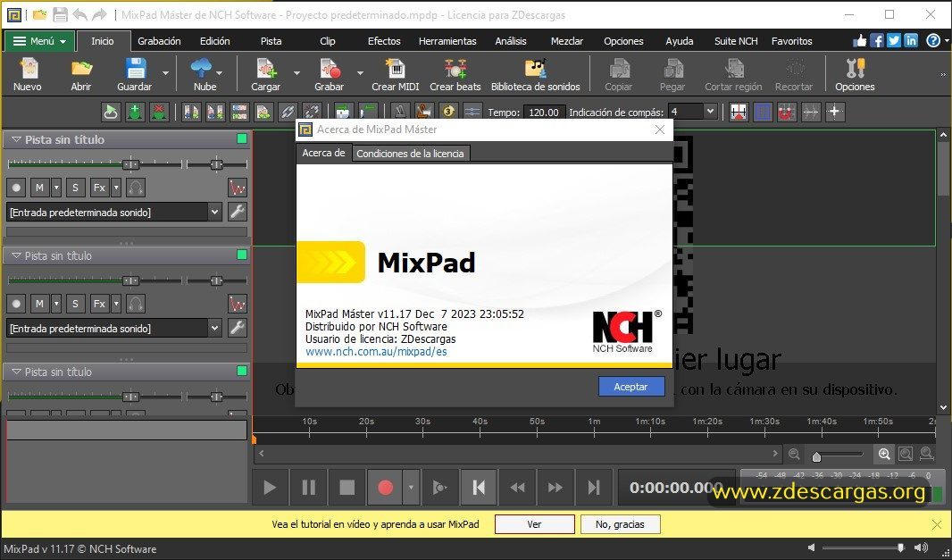952x560 pixels.
Task: Toggle green square on first track header
Action: click(242, 139)
